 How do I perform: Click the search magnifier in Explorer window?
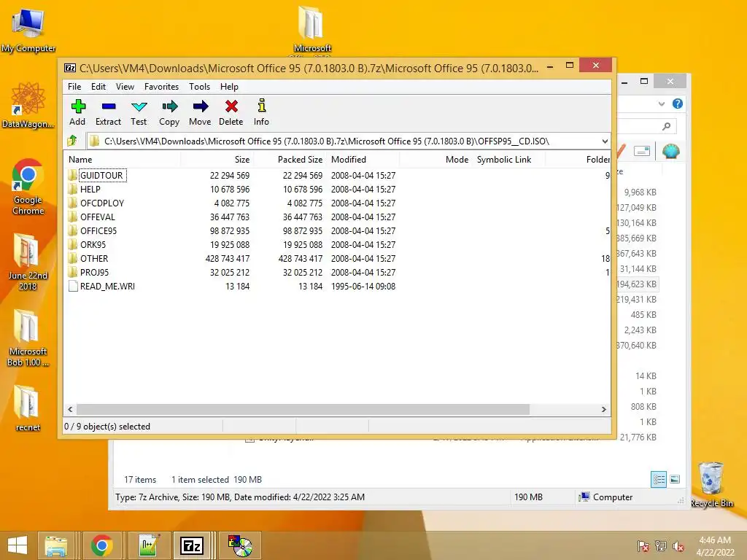[x=667, y=126]
